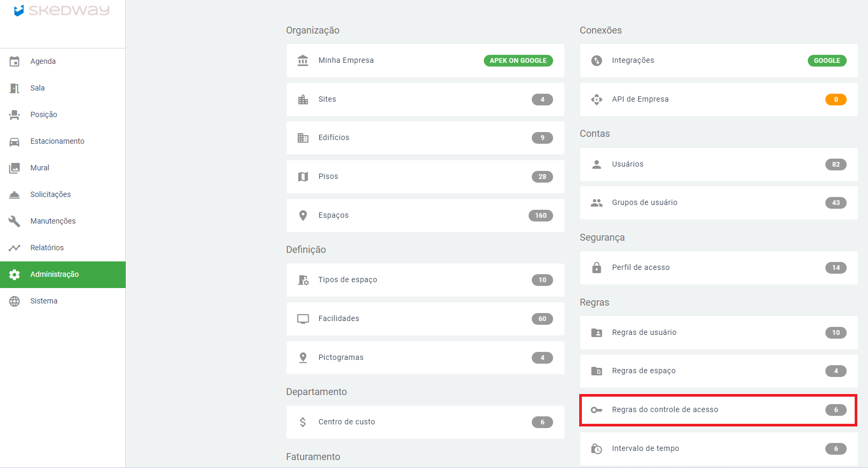
Task: Open the Facilidades list
Action: (x=425, y=319)
